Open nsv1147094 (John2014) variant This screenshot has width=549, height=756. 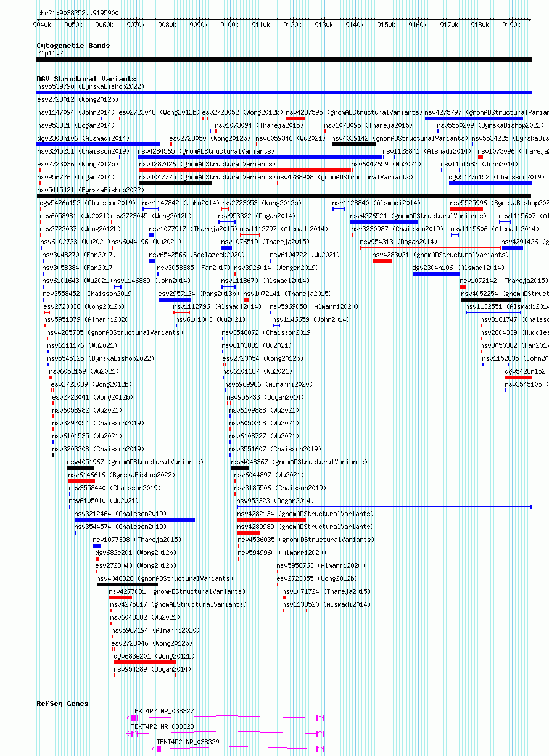(x=76, y=112)
